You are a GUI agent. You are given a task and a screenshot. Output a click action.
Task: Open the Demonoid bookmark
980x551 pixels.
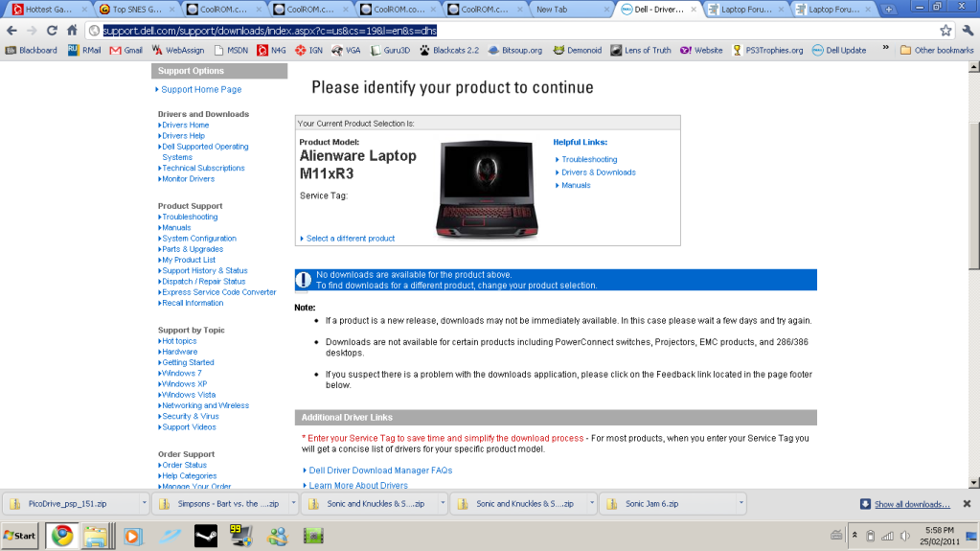578,50
